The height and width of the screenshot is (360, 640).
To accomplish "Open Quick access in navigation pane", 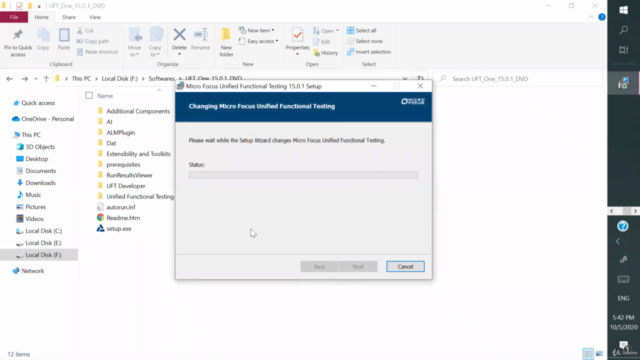I will (x=38, y=103).
